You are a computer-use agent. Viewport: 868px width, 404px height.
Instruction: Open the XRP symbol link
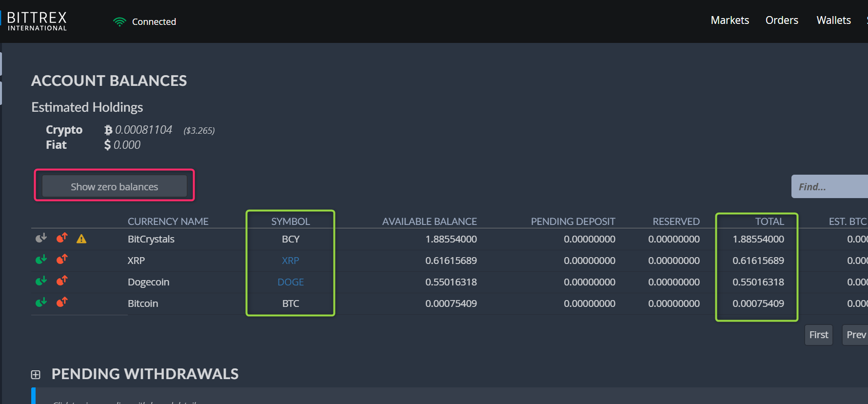click(291, 261)
